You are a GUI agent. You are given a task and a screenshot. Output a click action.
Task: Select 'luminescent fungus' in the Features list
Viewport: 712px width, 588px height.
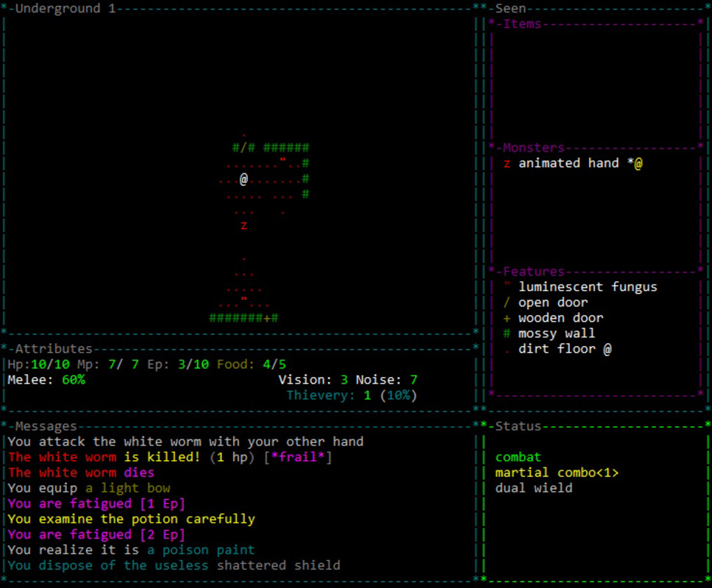[x=588, y=287]
